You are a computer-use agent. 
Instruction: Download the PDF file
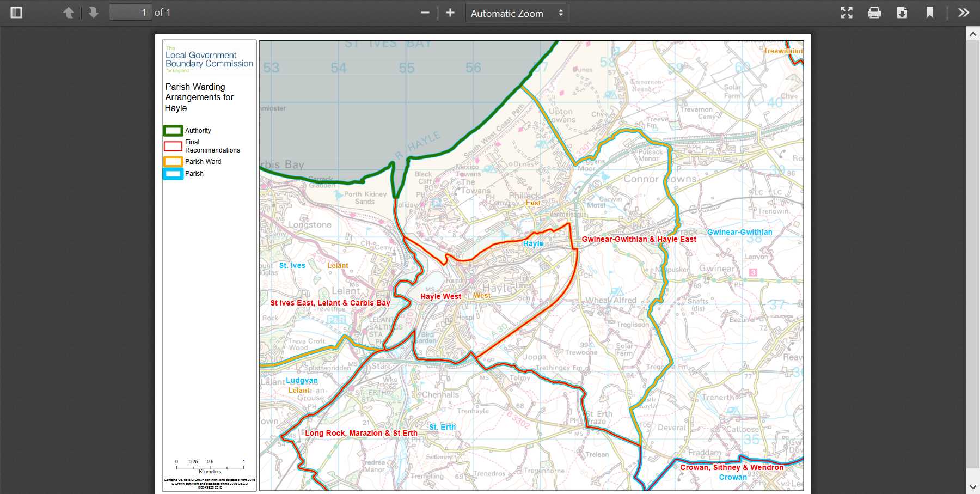click(x=902, y=13)
